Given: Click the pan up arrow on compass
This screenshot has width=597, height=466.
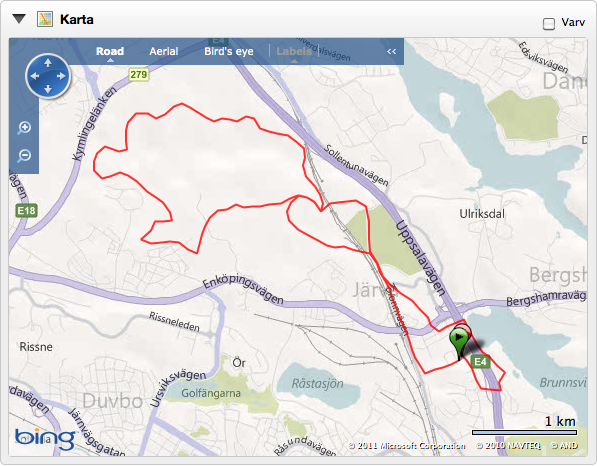Looking at the screenshot, I should 48,63.
